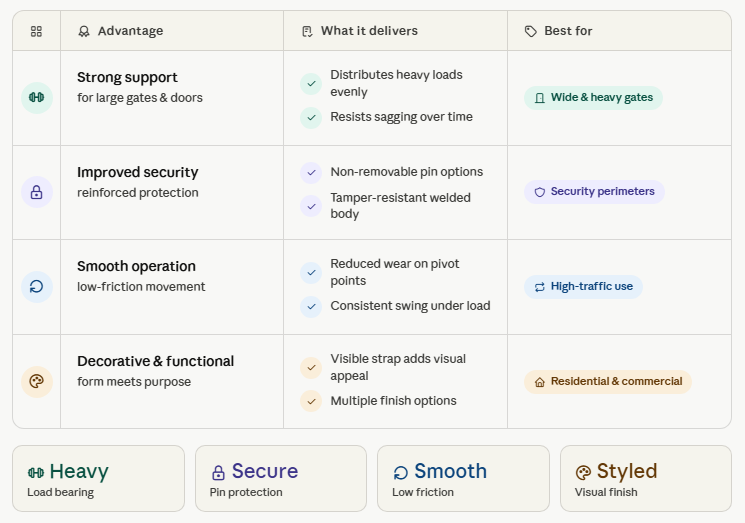Click the badge icon beside Advantage header
The image size is (745, 523).
pyautogui.click(x=84, y=31)
